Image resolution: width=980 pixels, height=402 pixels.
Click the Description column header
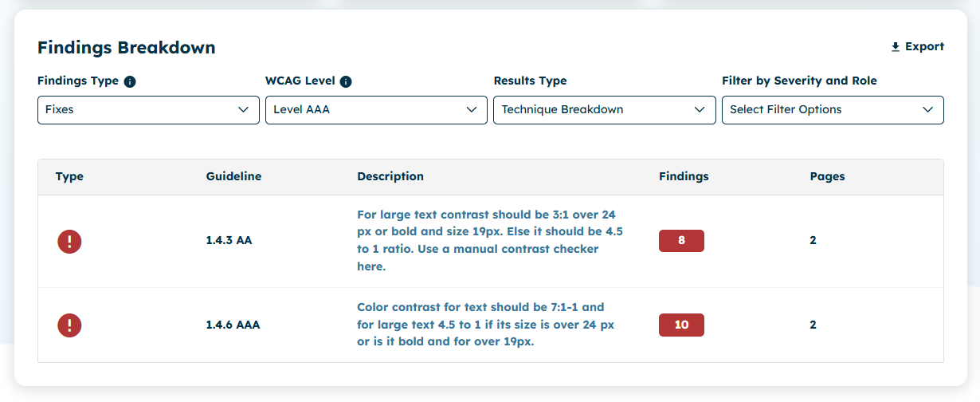390,177
